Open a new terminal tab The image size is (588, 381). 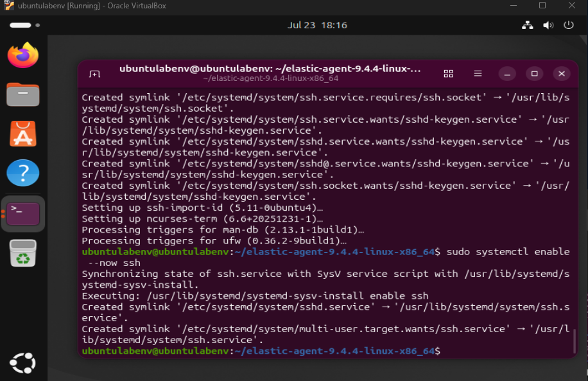(x=94, y=74)
